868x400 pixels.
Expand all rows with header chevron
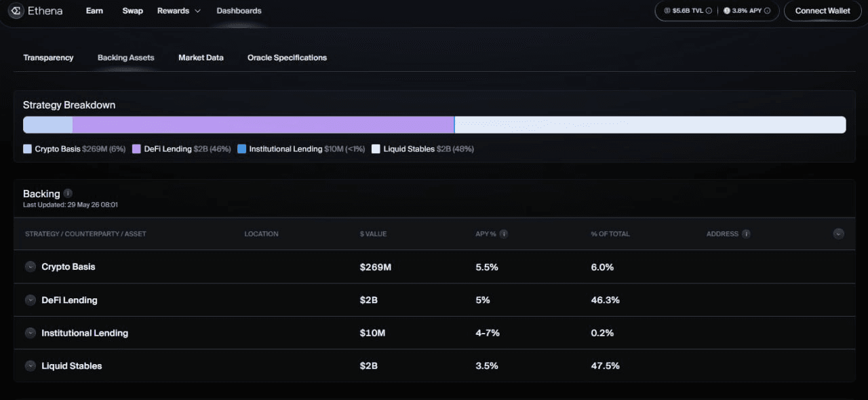[x=839, y=234]
